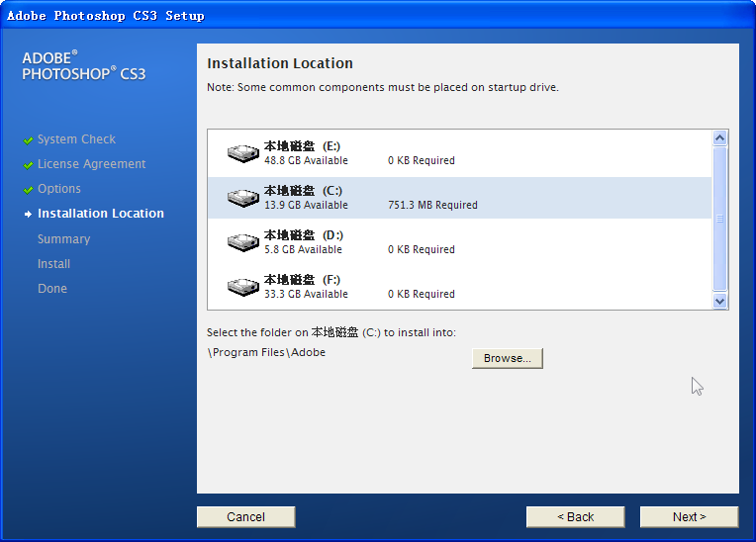This screenshot has height=542, width=756.
Task: Click the Browse... button
Action: (x=508, y=358)
